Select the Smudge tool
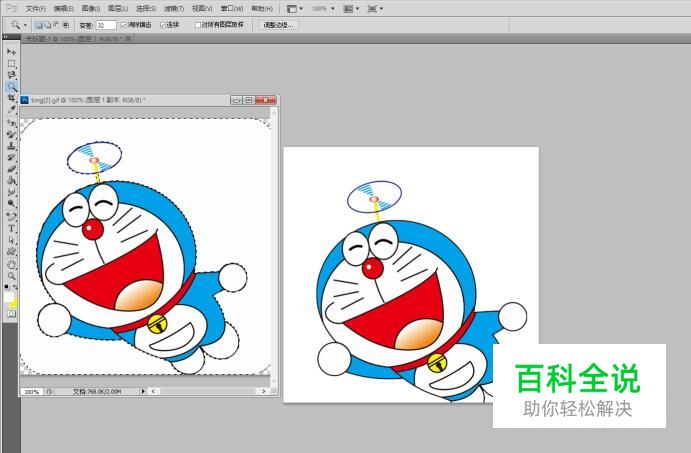Viewport: 691px width, 453px height. [11, 192]
